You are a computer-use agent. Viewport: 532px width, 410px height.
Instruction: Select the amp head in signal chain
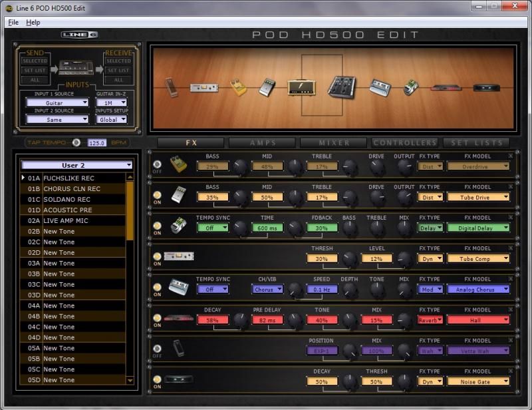(301, 87)
